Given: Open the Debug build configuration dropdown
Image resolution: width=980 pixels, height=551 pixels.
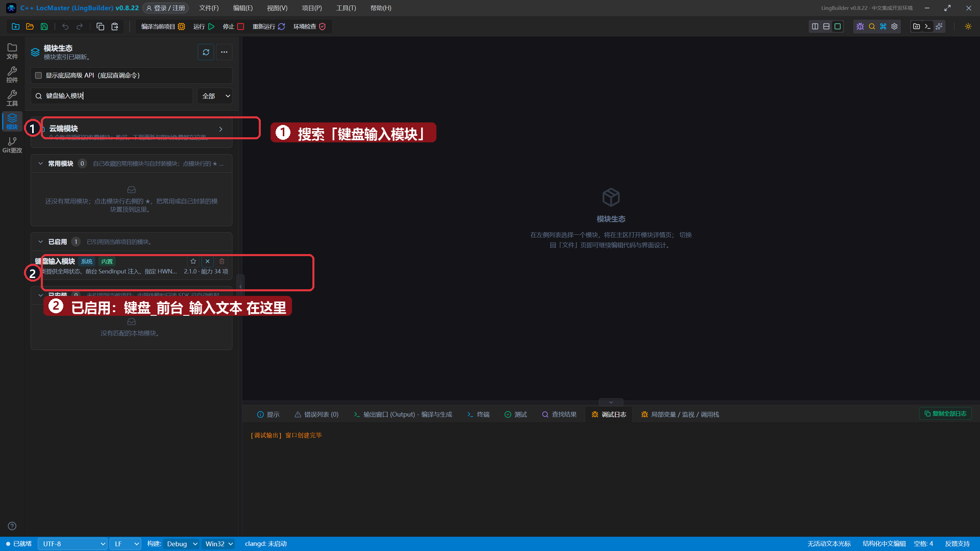Looking at the screenshot, I should [x=182, y=544].
